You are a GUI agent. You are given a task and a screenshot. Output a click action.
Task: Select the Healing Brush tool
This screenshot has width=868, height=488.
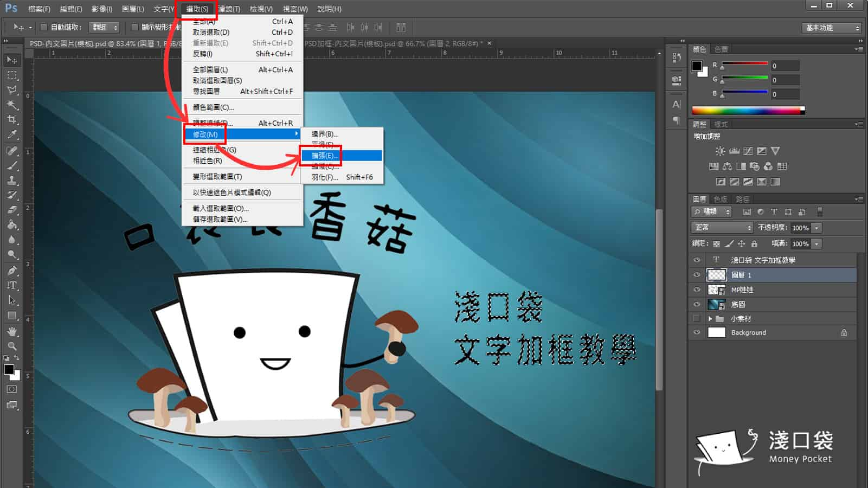pos(12,151)
